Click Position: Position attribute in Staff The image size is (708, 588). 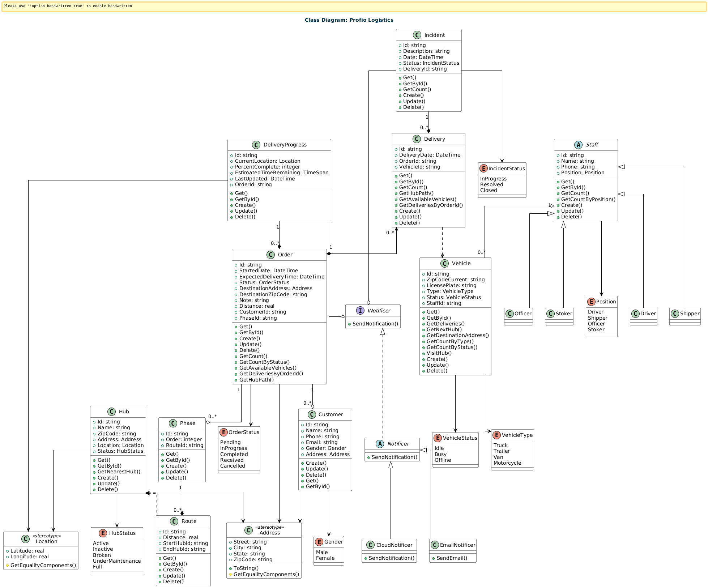(583, 172)
